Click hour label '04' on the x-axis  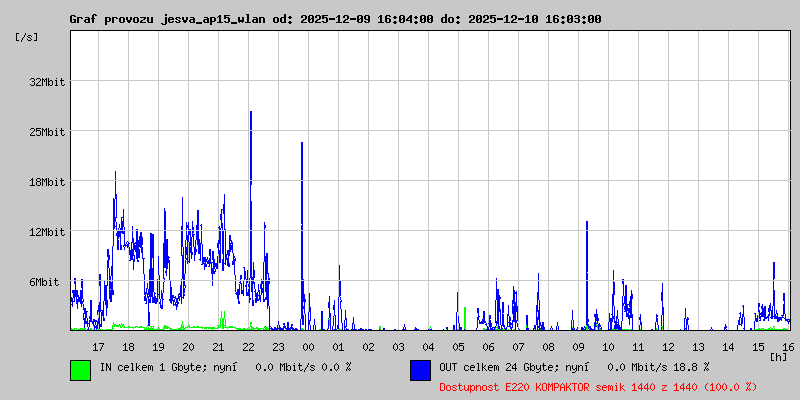point(429,347)
